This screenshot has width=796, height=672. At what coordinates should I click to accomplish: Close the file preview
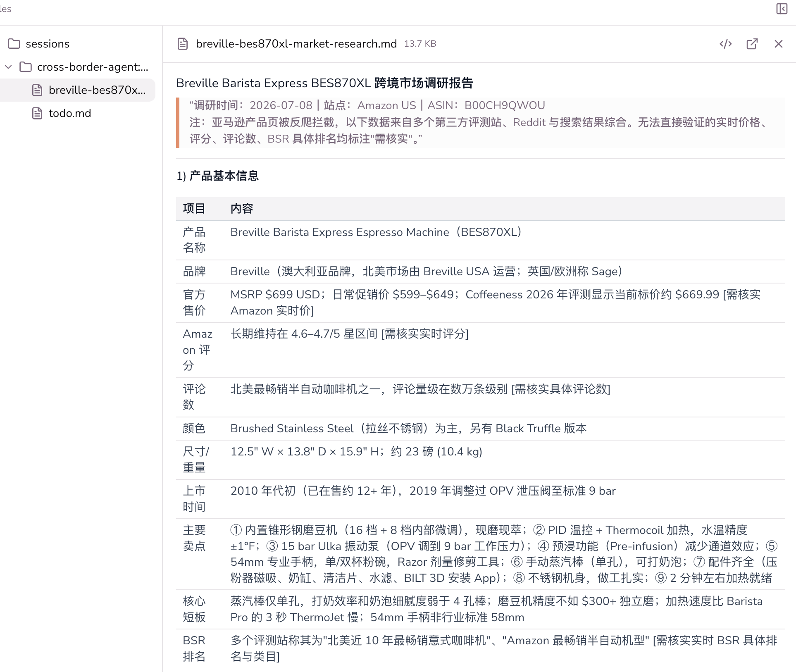pyautogui.click(x=779, y=44)
